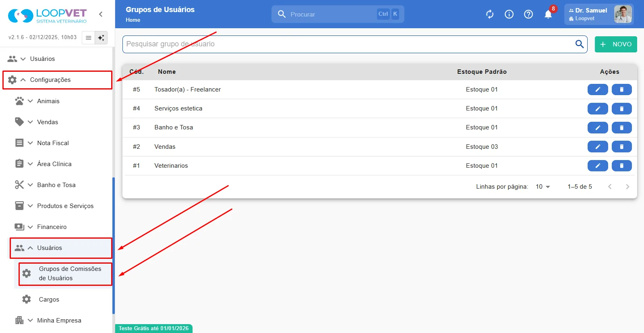This screenshot has height=333, width=644.
Task: Click the Banho e Tosa scissors icon
Action: 19,185
